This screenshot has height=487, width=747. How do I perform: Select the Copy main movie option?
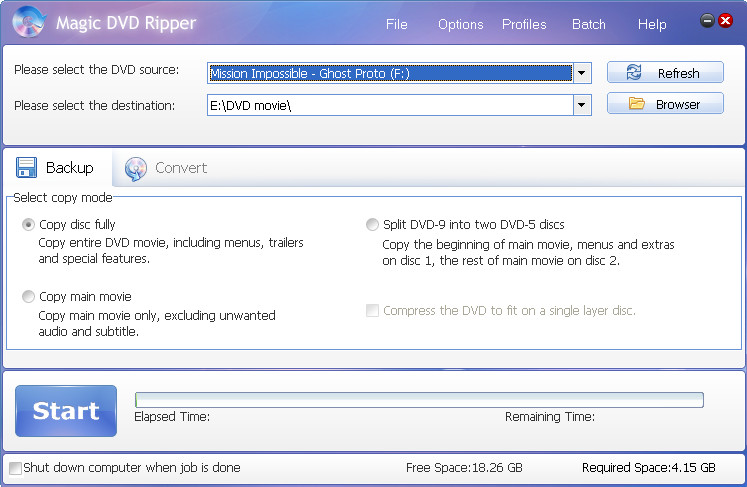[x=28, y=296]
